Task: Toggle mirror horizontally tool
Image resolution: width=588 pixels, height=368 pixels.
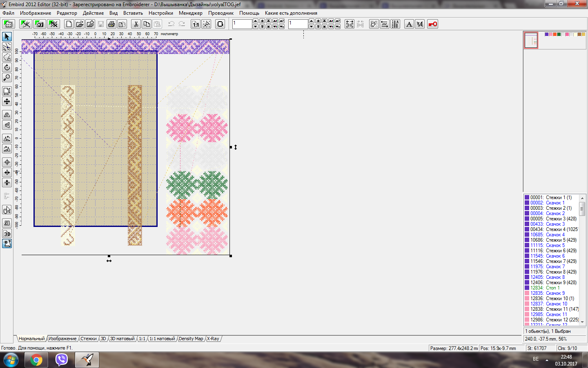Action: tap(7, 115)
